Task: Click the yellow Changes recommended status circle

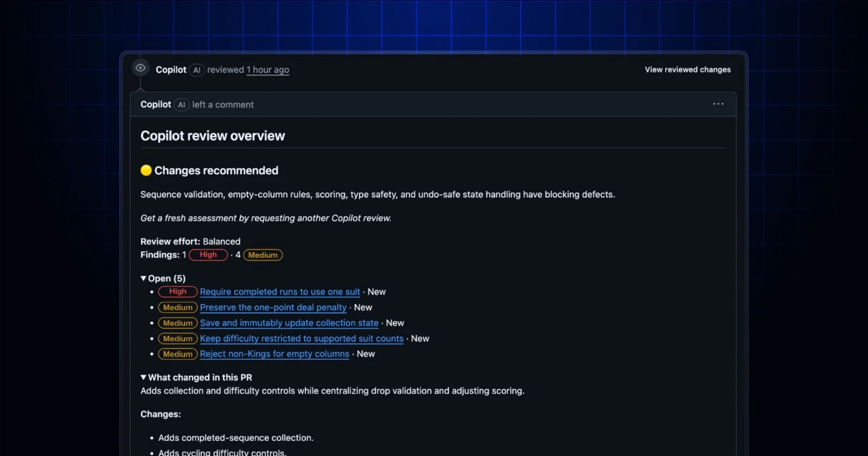Action: [146, 170]
